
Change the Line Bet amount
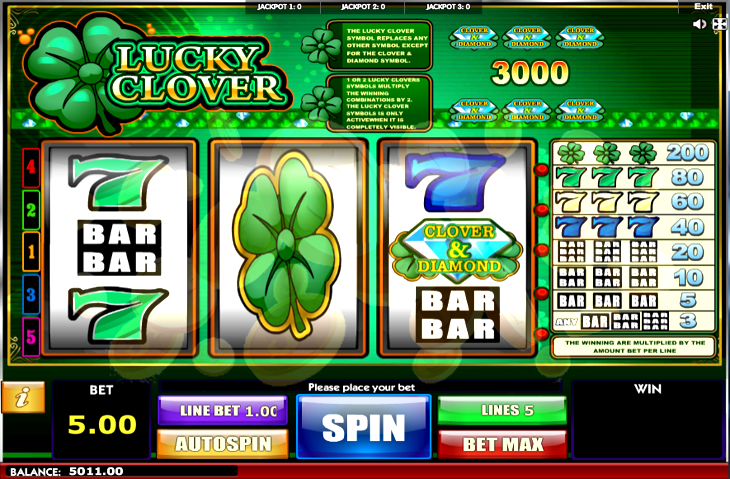pos(223,410)
